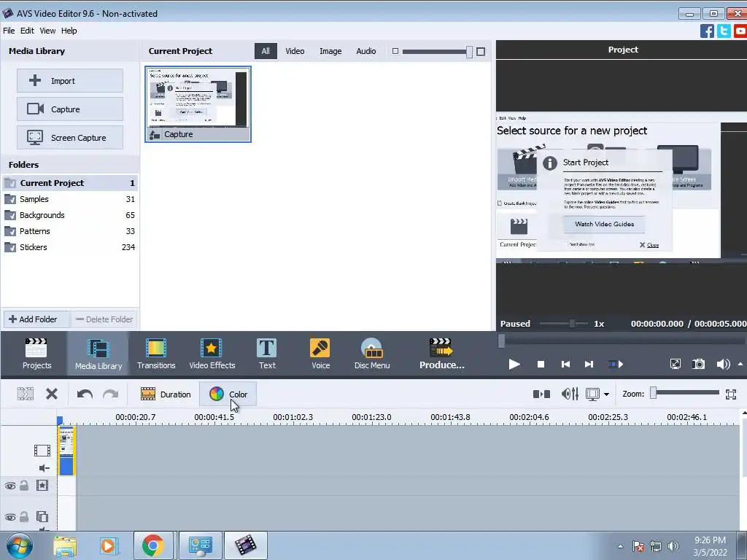747x560 pixels.
Task: Open Color correction
Action: tap(228, 394)
